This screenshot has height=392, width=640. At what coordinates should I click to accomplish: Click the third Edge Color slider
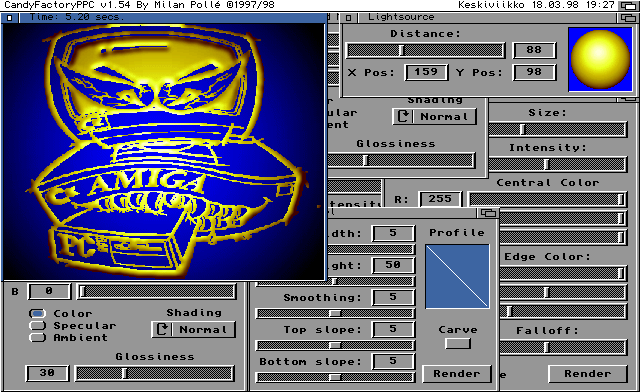point(563,312)
